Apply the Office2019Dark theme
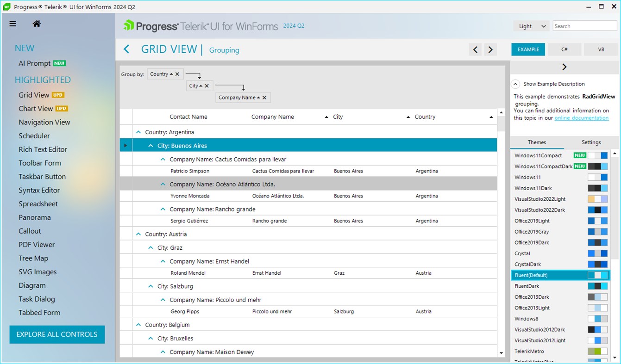 [x=560, y=242]
